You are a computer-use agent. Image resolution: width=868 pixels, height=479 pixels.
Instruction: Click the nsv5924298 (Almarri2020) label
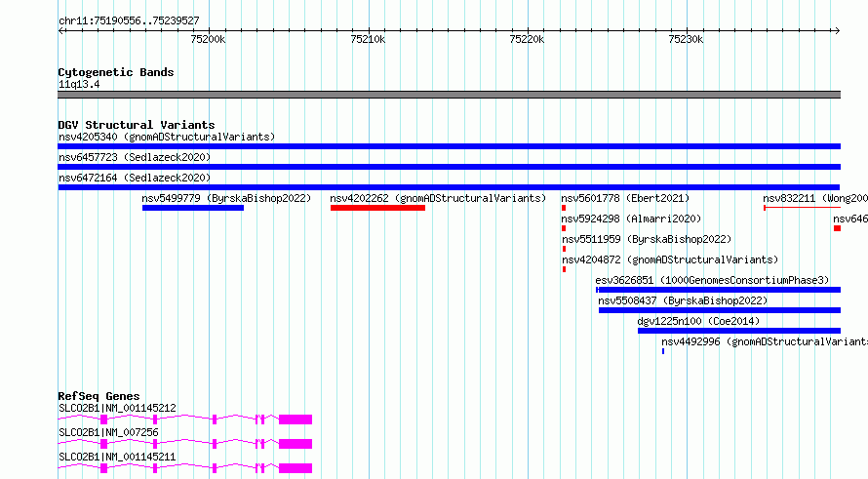[x=631, y=219]
